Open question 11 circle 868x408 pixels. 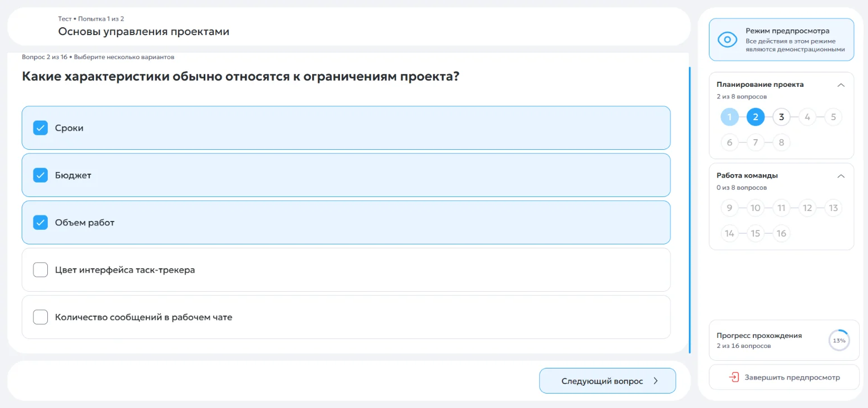click(781, 208)
